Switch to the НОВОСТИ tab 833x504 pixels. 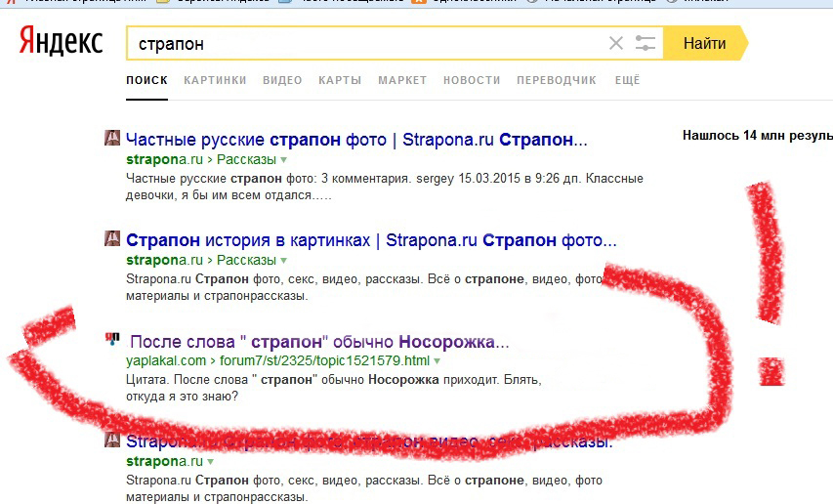pos(472,80)
